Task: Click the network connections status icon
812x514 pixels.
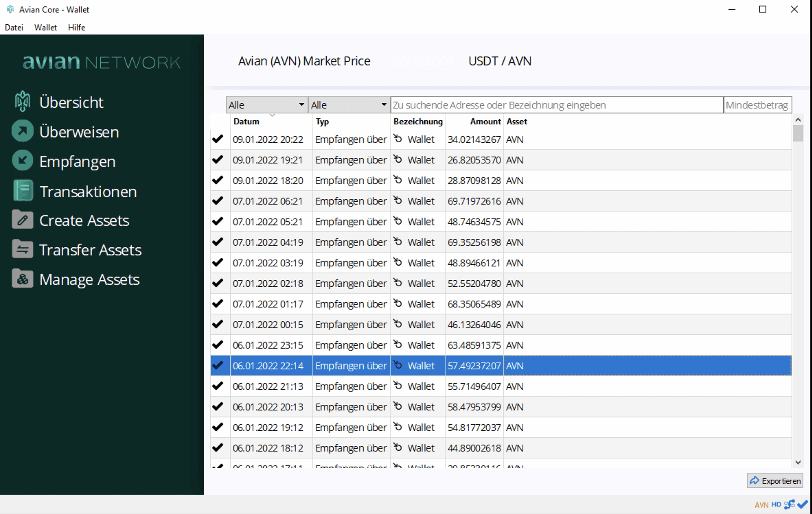Action: [790, 505]
